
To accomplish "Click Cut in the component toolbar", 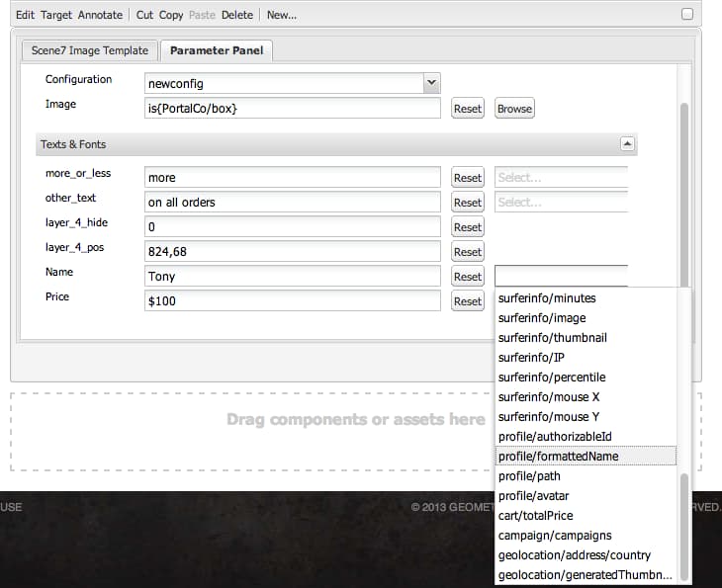I will pyautogui.click(x=144, y=15).
